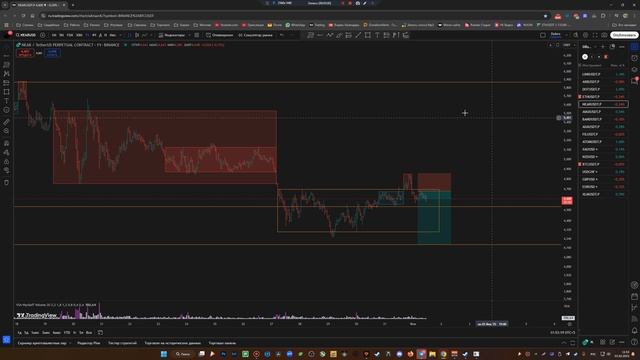Open the Симулятор рынка replay button

point(256,35)
